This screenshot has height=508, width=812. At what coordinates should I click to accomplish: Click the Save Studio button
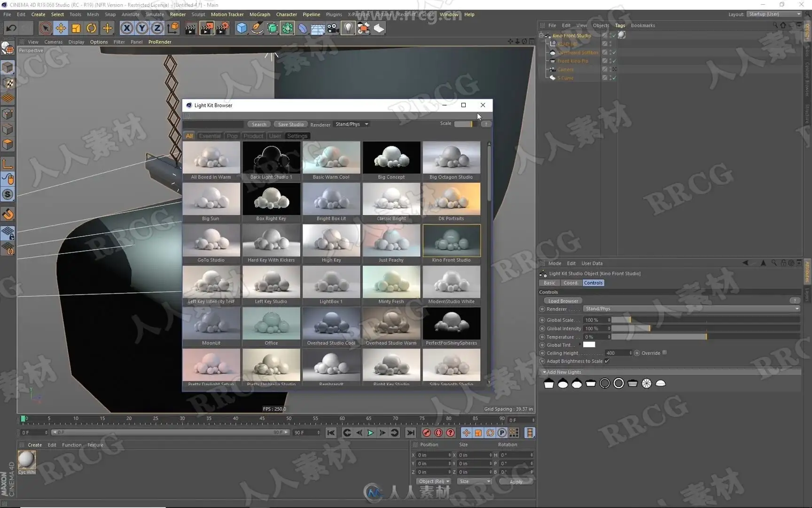(290, 125)
